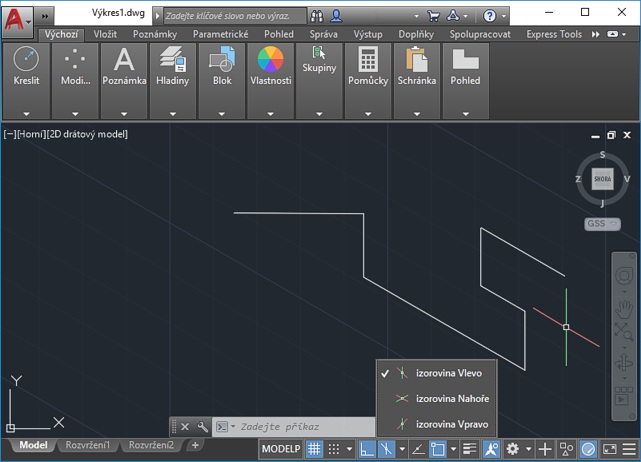Click the MODELP model space button
The height and width of the screenshot is (462, 641).
(281, 449)
